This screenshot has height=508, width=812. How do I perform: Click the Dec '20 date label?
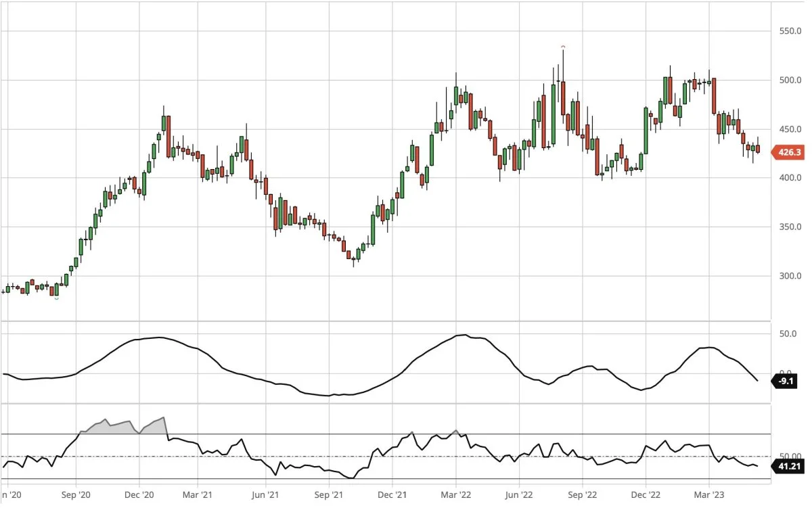point(139,494)
